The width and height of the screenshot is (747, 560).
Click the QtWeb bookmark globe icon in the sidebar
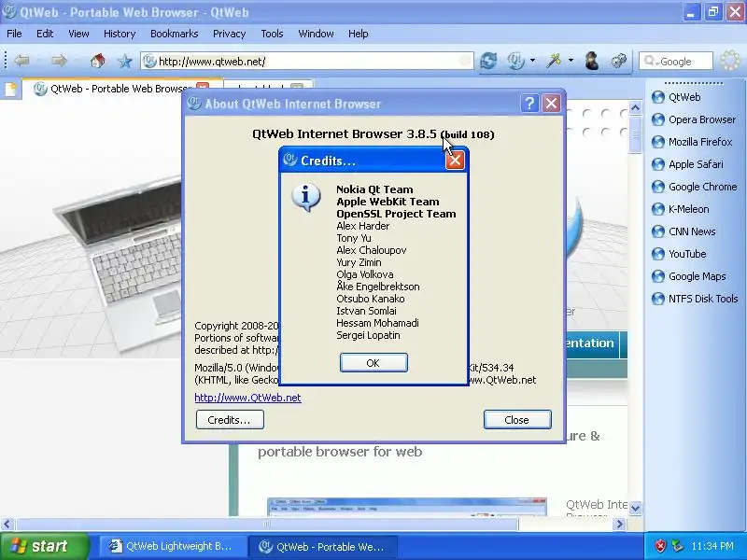658,97
